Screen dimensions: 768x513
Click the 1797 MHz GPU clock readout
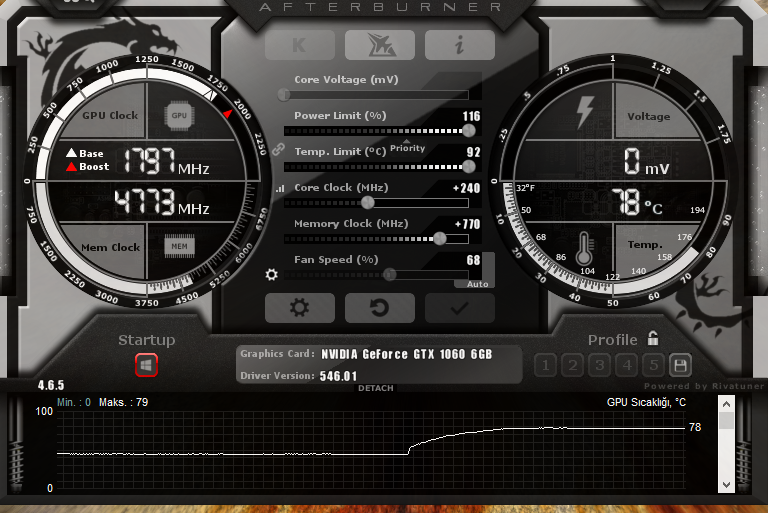click(x=166, y=161)
